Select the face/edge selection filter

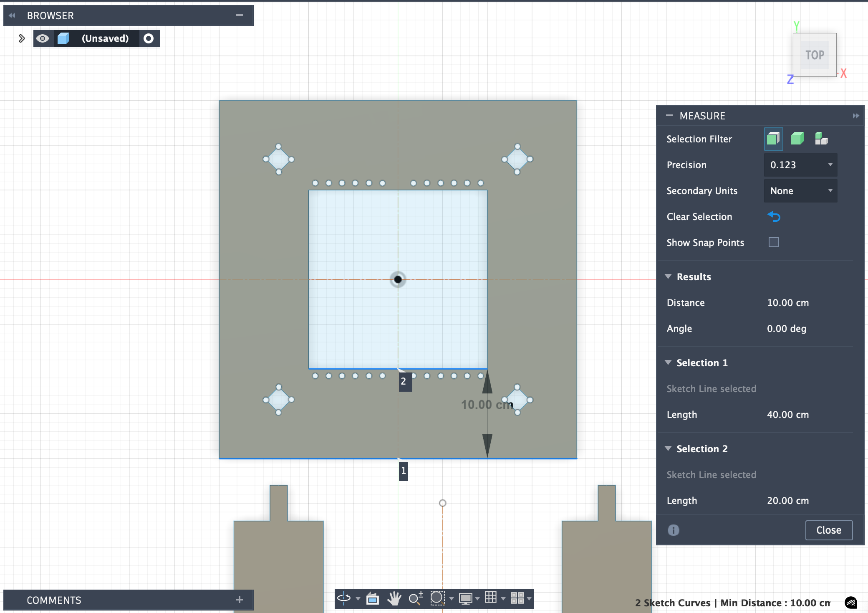click(x=773, y=139)
